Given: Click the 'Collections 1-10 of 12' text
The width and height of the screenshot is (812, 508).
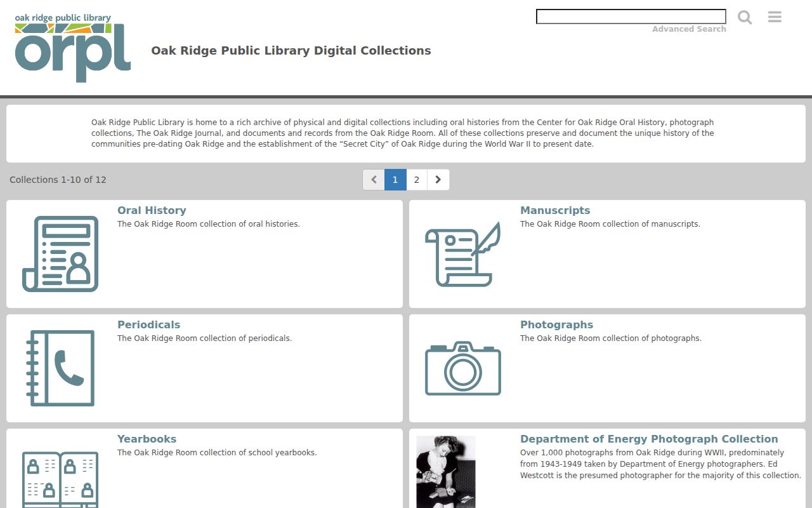Looking at the screenshot, I should pos(58,180).
